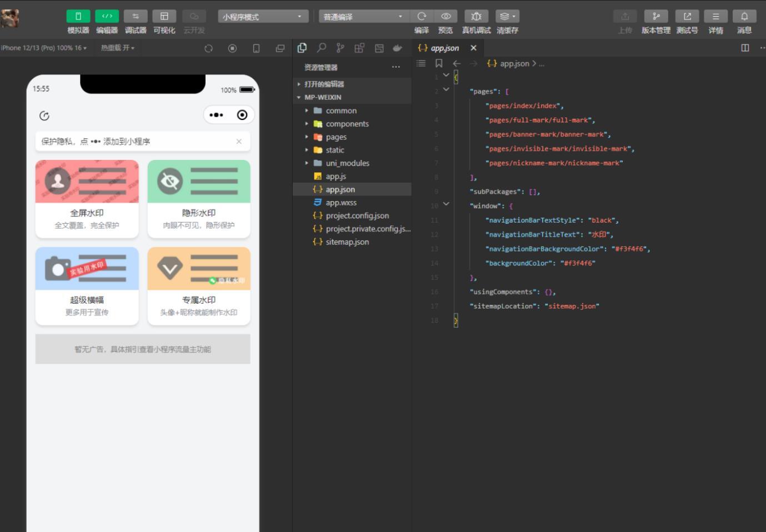Click the Compile refresh icon
Screen dimensions: 766x532
pos(422,17)
